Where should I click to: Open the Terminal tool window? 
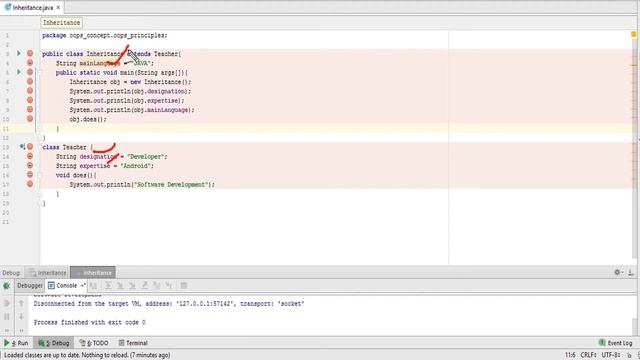(x=133, y=343)
